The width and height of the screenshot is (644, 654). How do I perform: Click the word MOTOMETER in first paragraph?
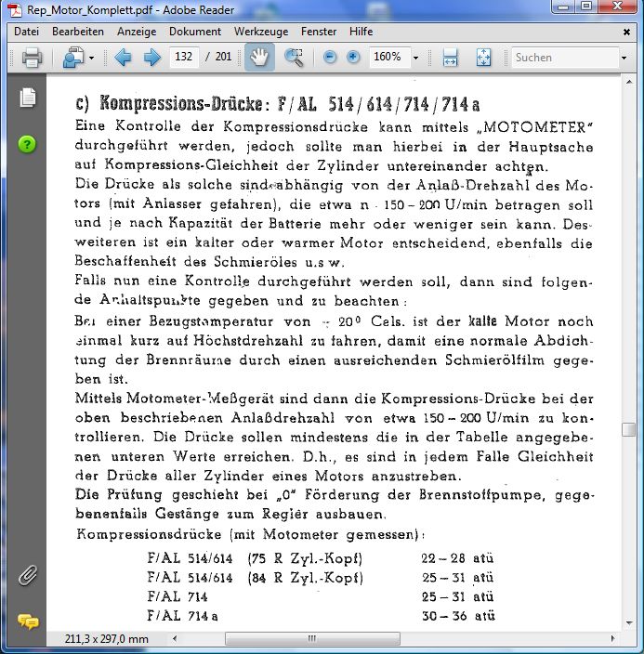click(x=534, y=126)
